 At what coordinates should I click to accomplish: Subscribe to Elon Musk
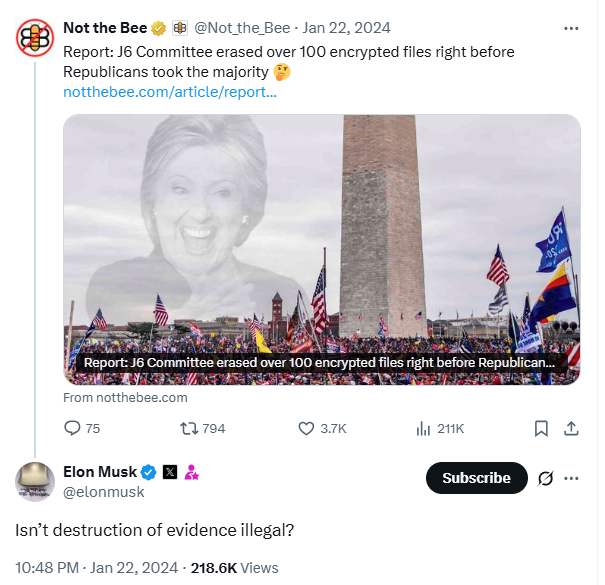coord(476,478)
